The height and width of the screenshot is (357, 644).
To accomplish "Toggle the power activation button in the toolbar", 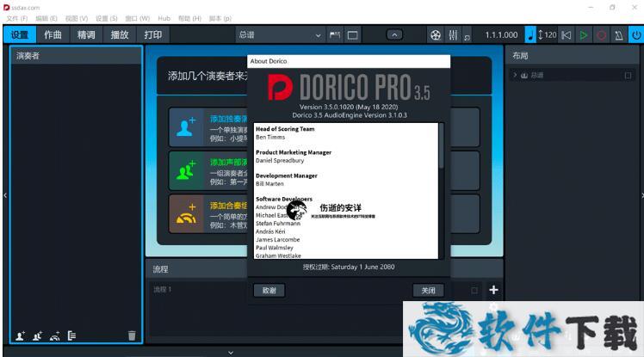I will 635,35.
